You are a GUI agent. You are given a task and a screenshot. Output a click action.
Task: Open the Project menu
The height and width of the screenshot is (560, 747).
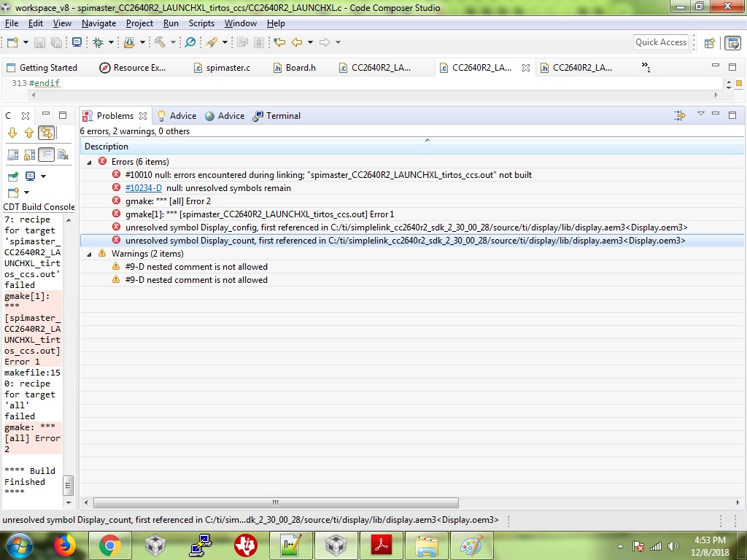click(x=139, y=23)
